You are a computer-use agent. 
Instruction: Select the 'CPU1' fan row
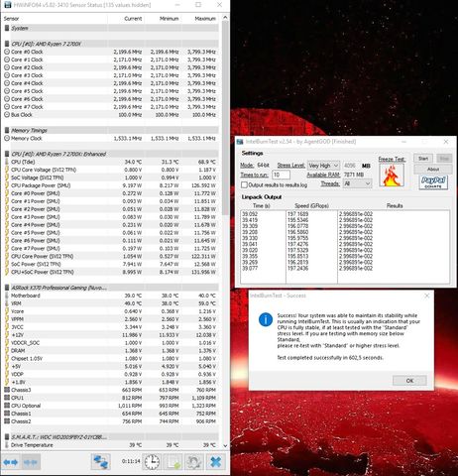[x=111, y=398]
